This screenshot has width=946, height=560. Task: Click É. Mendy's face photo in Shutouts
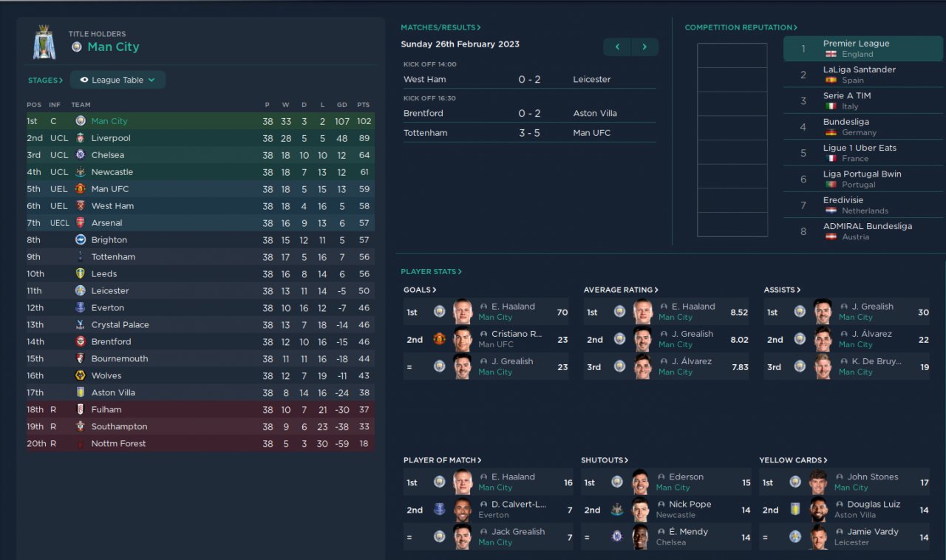pos(640,536)
